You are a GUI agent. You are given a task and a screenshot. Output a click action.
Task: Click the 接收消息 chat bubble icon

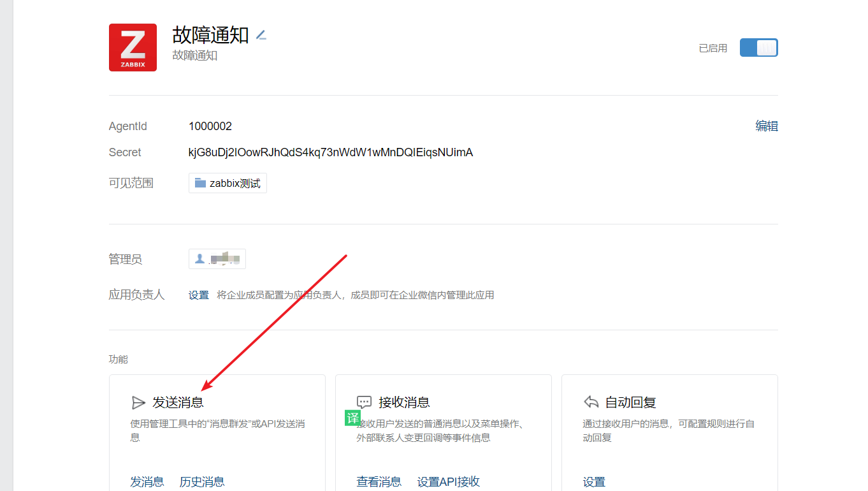pyautogui.click(x=364, y=402)
